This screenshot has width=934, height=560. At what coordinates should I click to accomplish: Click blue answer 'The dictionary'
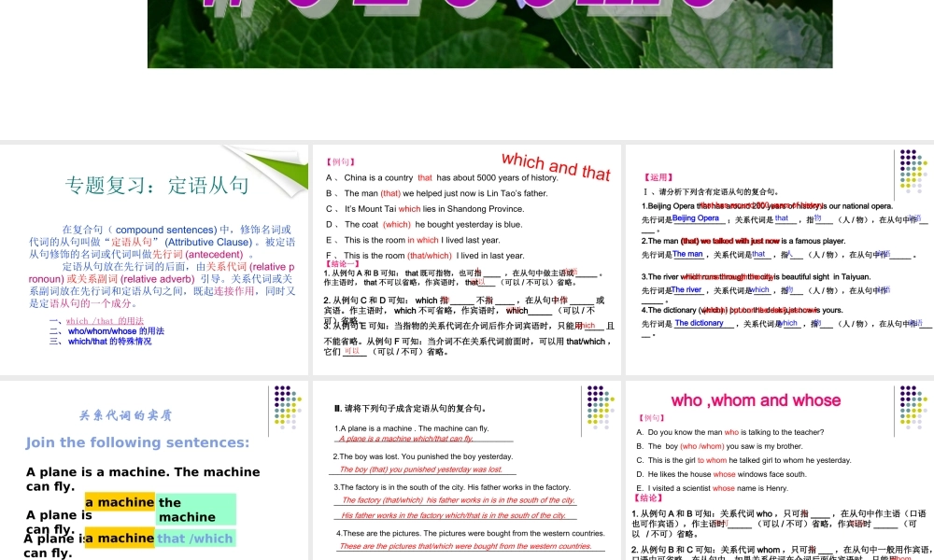click(x=700, y=323)
